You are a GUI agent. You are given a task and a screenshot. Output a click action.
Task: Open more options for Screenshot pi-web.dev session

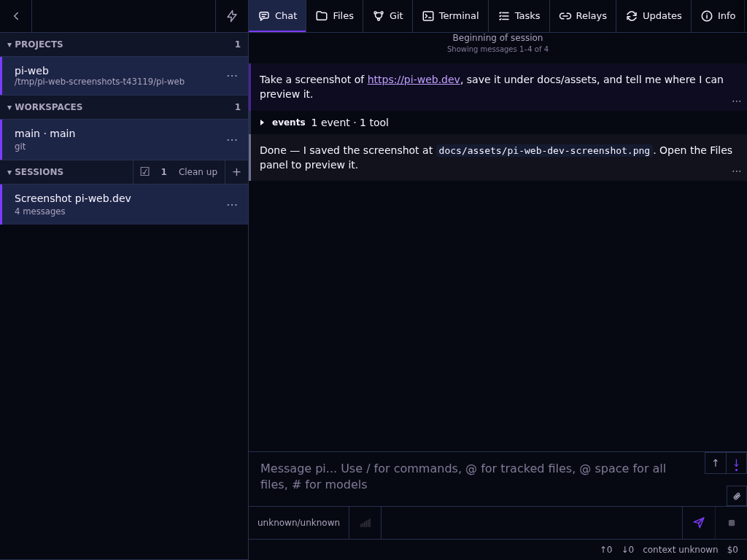click(232, 204)
